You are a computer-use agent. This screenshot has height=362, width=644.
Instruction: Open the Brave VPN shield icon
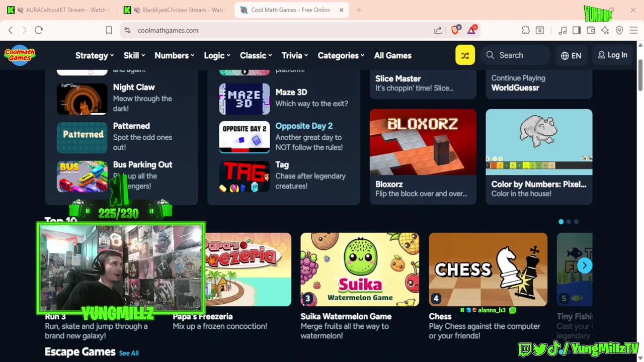[619, 30]
